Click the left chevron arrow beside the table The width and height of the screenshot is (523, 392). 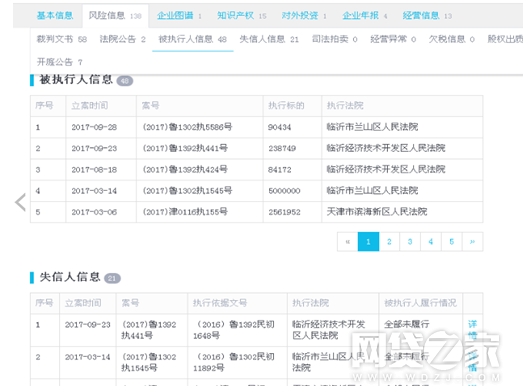pos(21,202)
